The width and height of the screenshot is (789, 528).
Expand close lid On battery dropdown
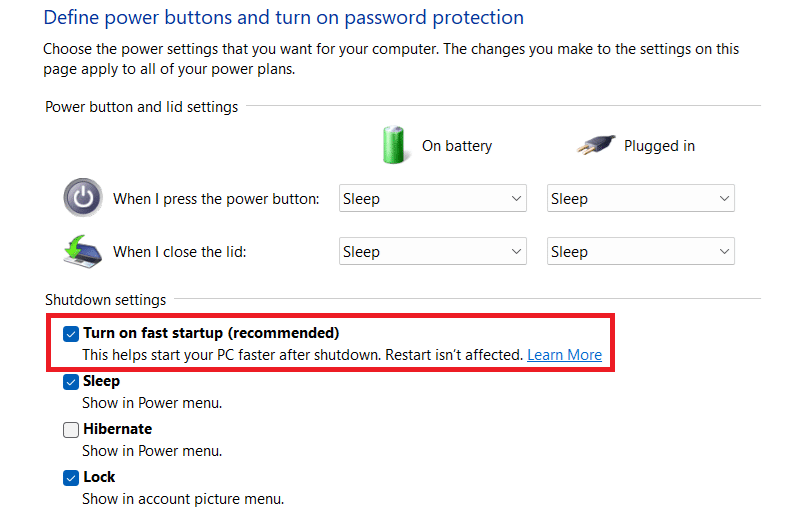pos(432,252)
